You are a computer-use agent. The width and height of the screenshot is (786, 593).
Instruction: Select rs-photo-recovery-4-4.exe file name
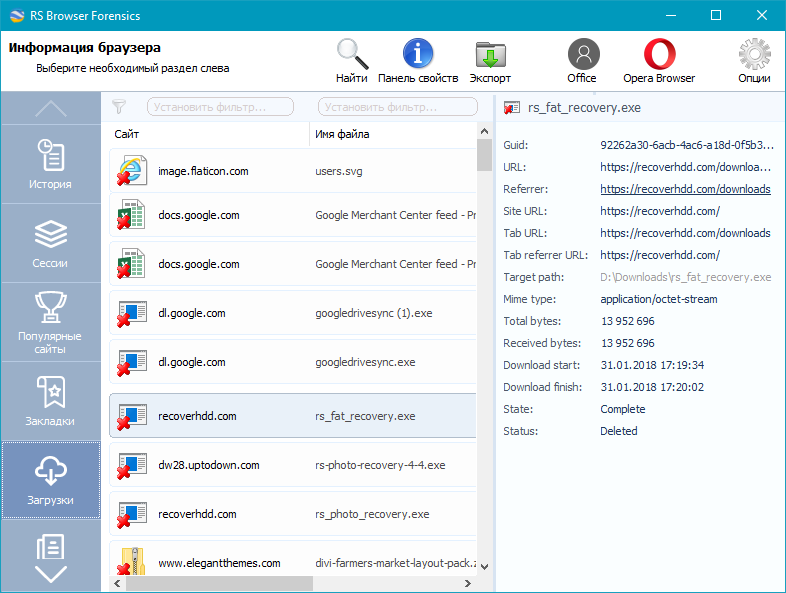[x=380, y=465]
